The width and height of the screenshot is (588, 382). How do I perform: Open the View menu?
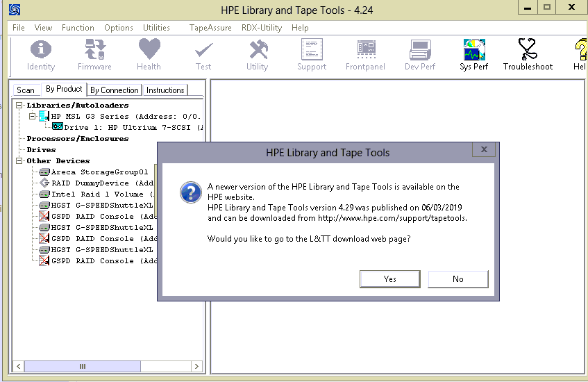click(43, 28)
